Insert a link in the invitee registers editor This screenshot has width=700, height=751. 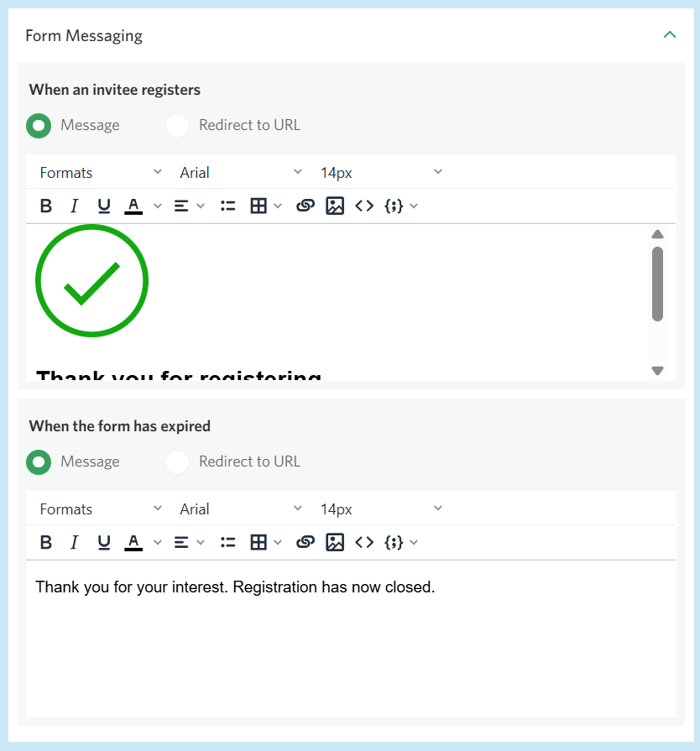pos(306,206)
